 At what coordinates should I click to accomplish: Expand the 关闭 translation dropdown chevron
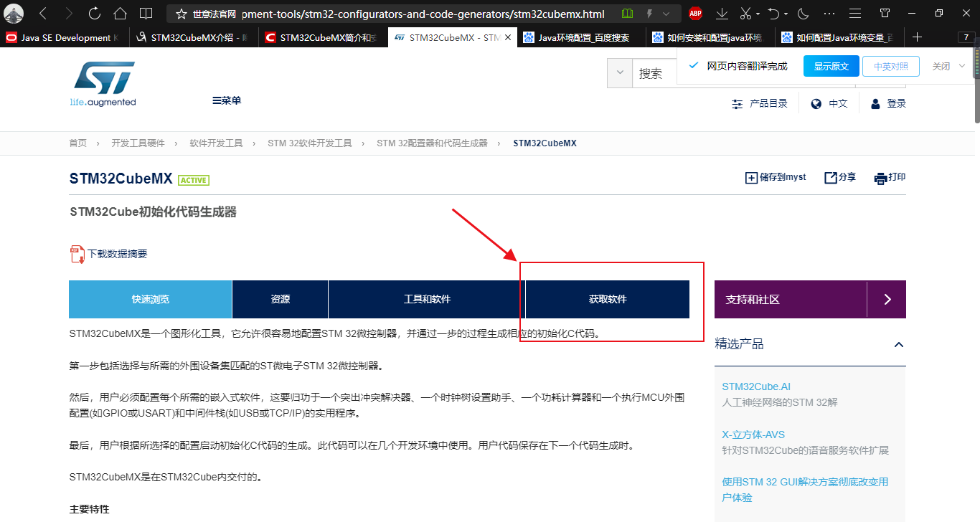pyautogui.click(x=963, y=66)
